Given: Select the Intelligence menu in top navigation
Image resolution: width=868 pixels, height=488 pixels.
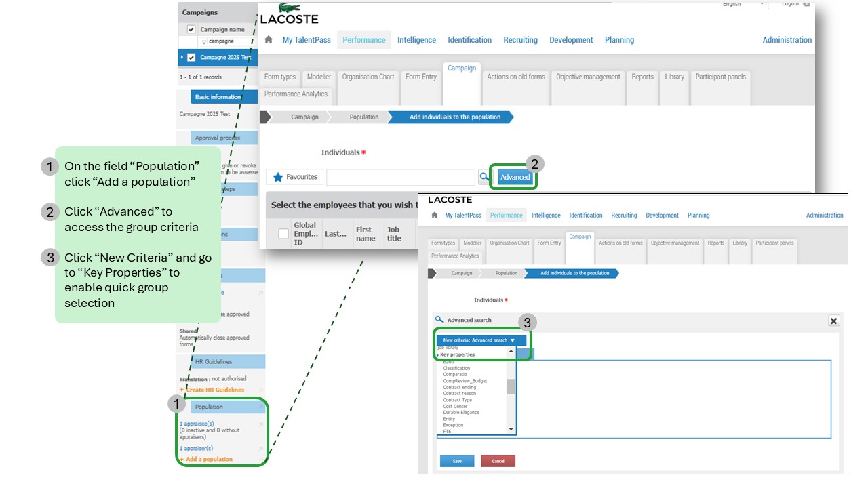Looking at the screenshot, I should coord(416,40).
